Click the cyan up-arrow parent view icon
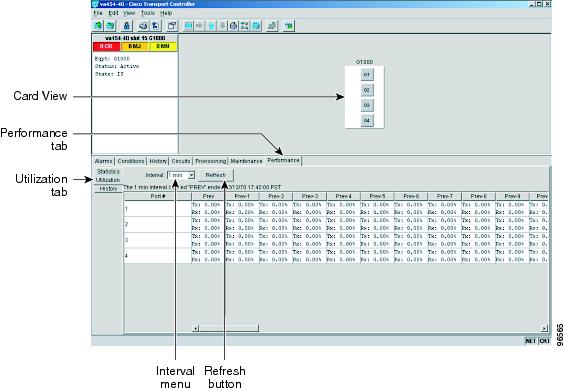The width and height of the screenshot is (565, 391). click(x=212, y=26)
